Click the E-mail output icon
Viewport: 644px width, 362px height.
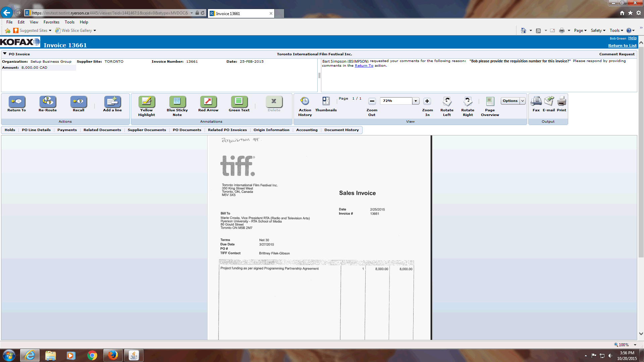pyautogui.click(x=549, y=102)
